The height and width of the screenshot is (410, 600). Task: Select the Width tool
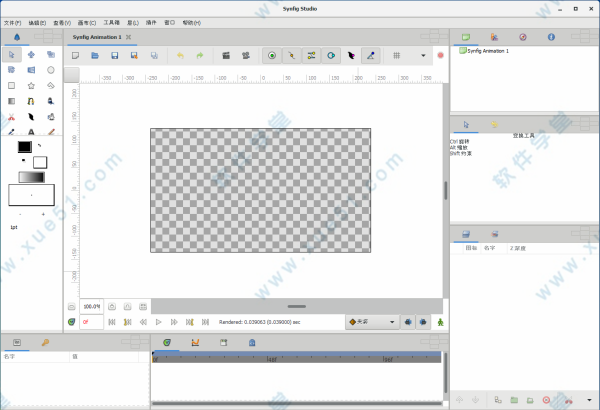pos(31,117)
